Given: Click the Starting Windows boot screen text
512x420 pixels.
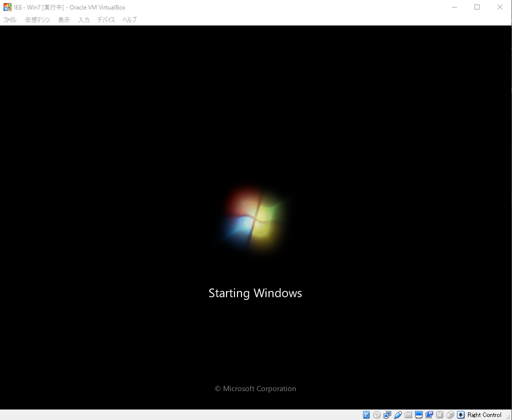Looking at the screenshot, I should click(255, 293).
